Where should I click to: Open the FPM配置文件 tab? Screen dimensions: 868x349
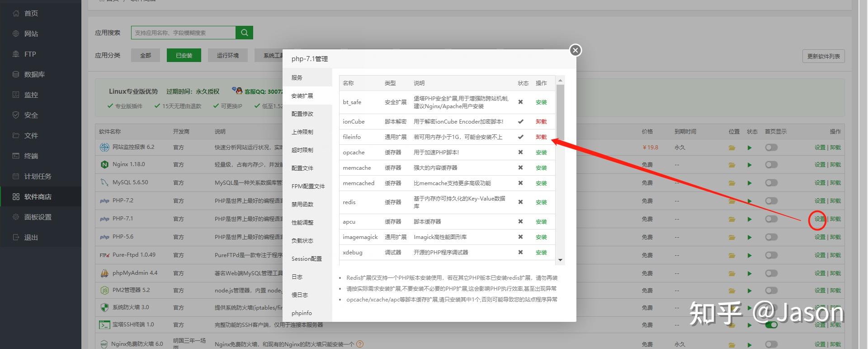point(307,186)
